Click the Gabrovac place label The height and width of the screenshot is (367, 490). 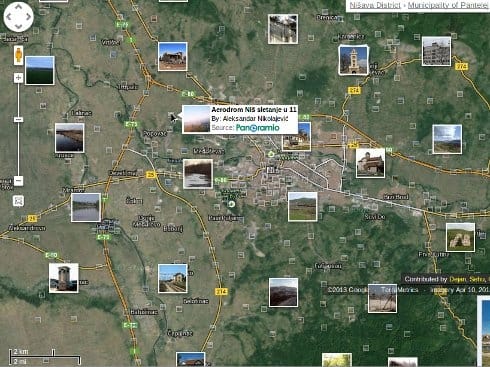tap(328, 266)
